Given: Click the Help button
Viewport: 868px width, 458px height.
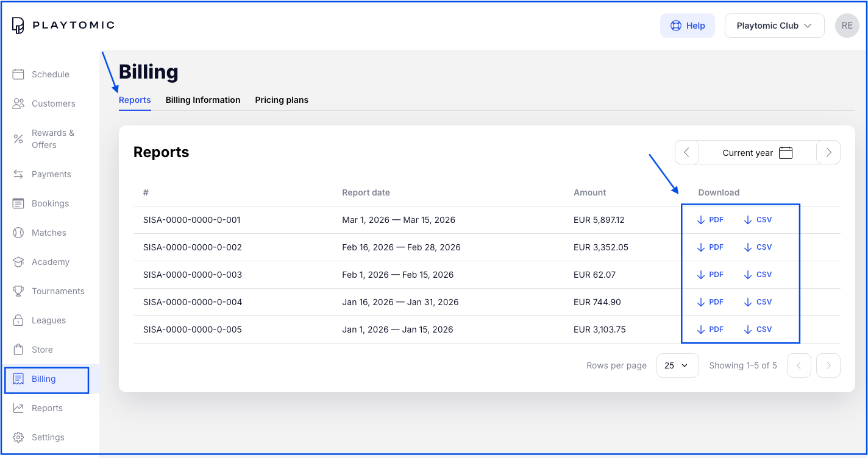Looking at the screenshot, I should click(688, 26).
